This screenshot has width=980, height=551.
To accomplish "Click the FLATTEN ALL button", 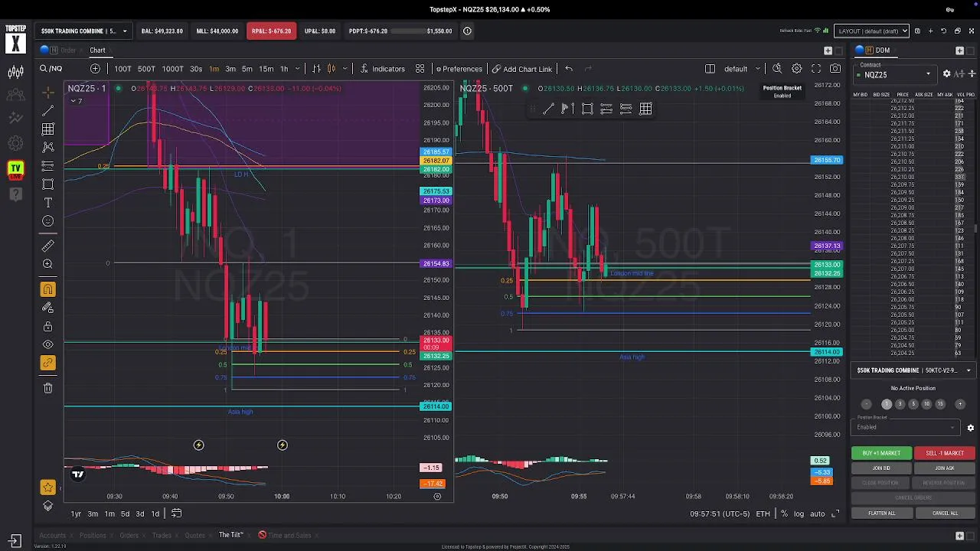I will tap(881, 514).
